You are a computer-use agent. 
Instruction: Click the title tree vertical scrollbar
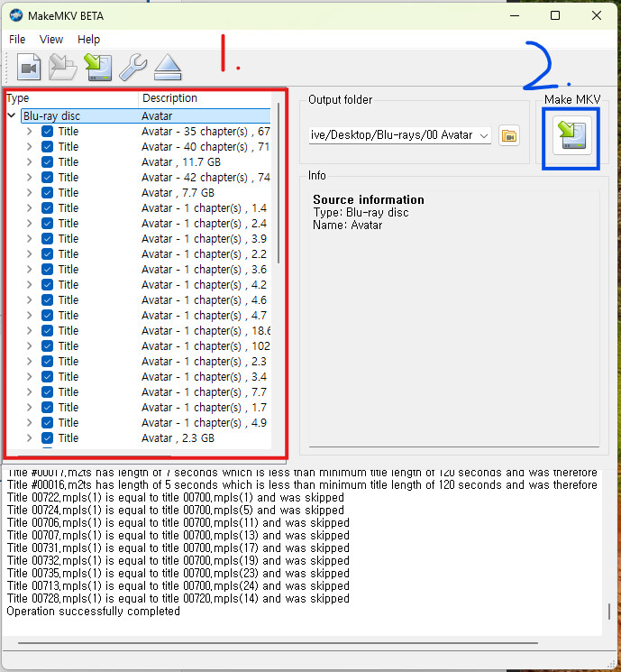click(x=279, y=183)
